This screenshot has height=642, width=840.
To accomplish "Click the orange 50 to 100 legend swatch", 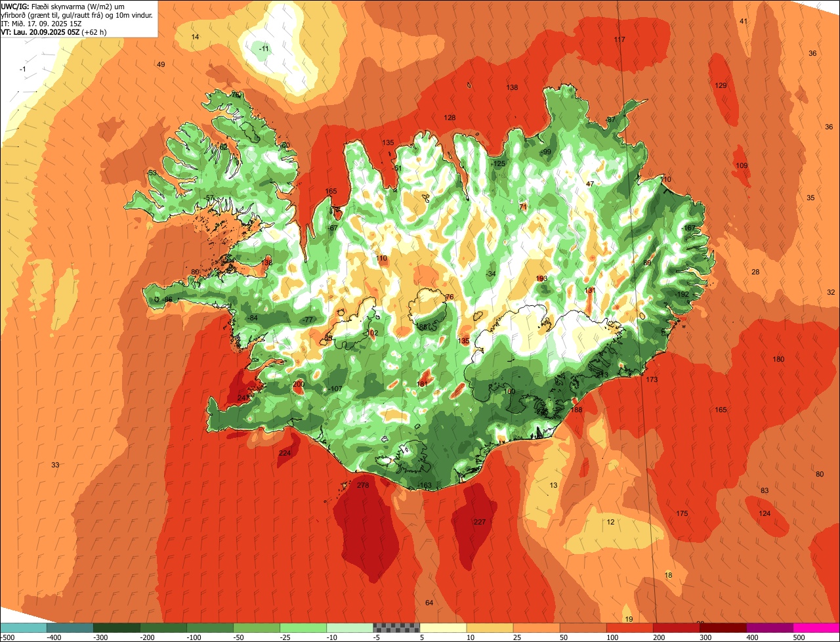I will pos(583,628).
